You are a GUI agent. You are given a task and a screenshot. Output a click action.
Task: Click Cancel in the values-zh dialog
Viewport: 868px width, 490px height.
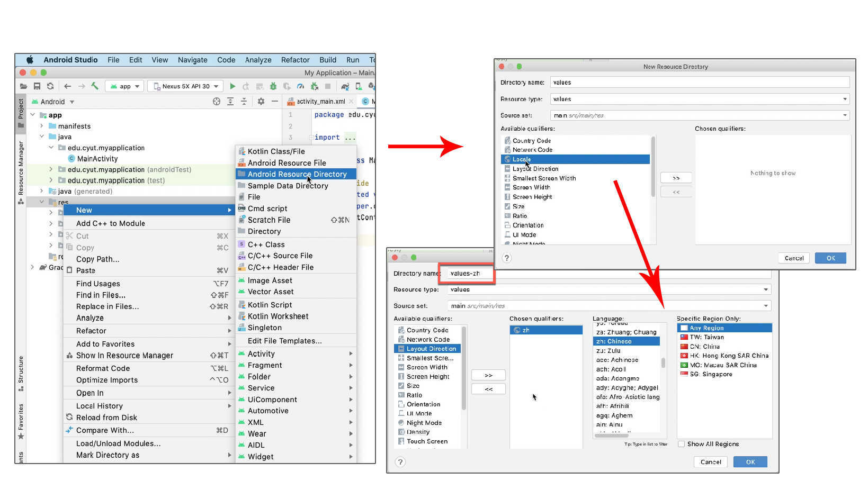click(x=711, y=462)
